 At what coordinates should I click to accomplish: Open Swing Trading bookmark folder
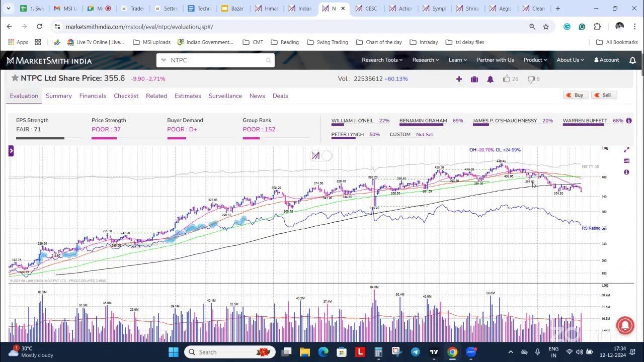pos(328,42)
